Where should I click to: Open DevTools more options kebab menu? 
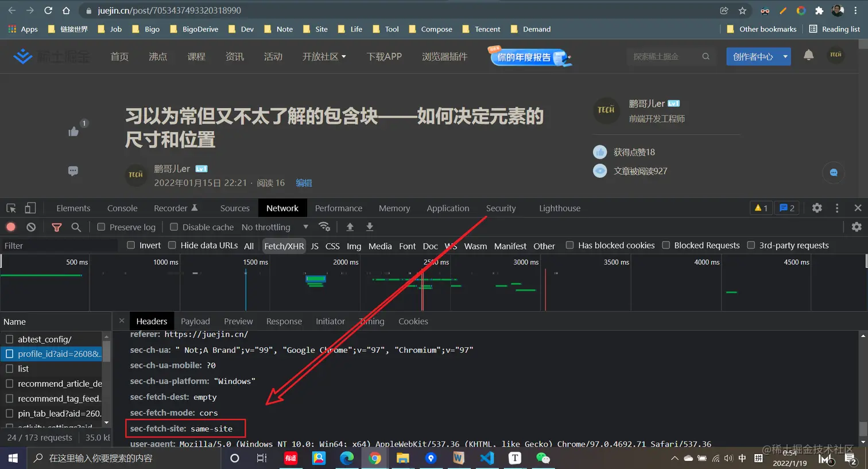point(837,208)
